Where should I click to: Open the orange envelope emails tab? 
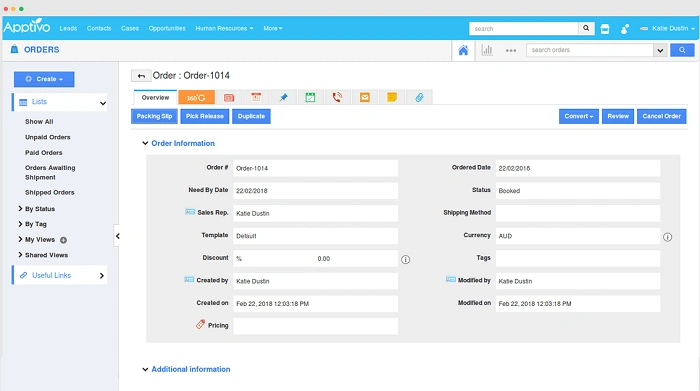click(365, 97)
